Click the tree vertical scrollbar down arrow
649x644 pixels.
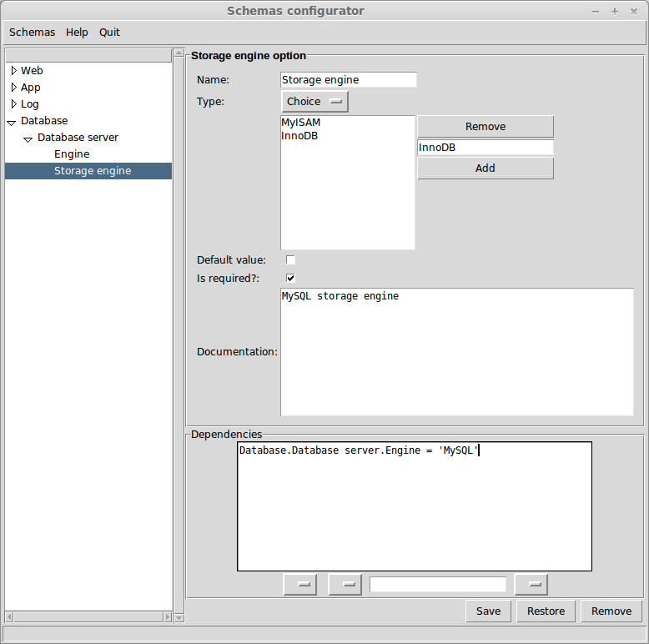pos(179,618)
